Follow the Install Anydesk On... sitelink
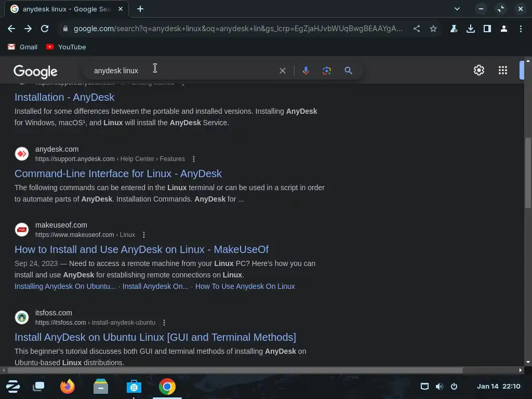Image resolution: width=532 pixels, height=399 pixels. coord(155,286)
